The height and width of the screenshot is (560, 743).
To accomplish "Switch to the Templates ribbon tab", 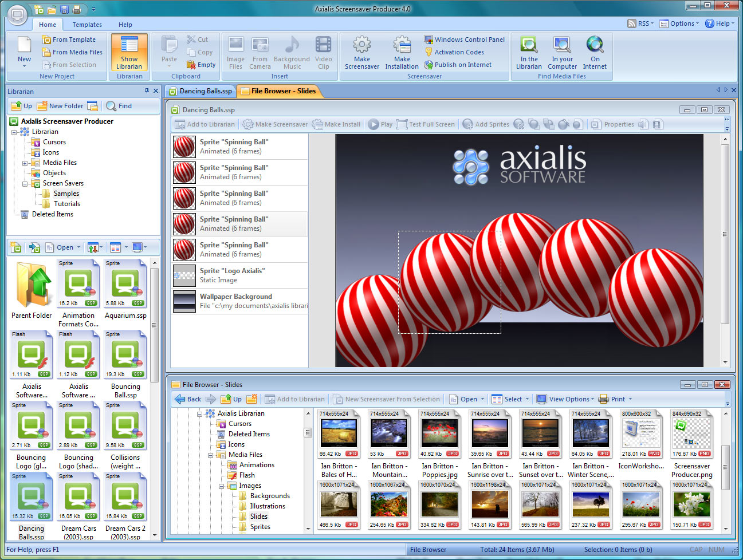I will click(87, 25).
